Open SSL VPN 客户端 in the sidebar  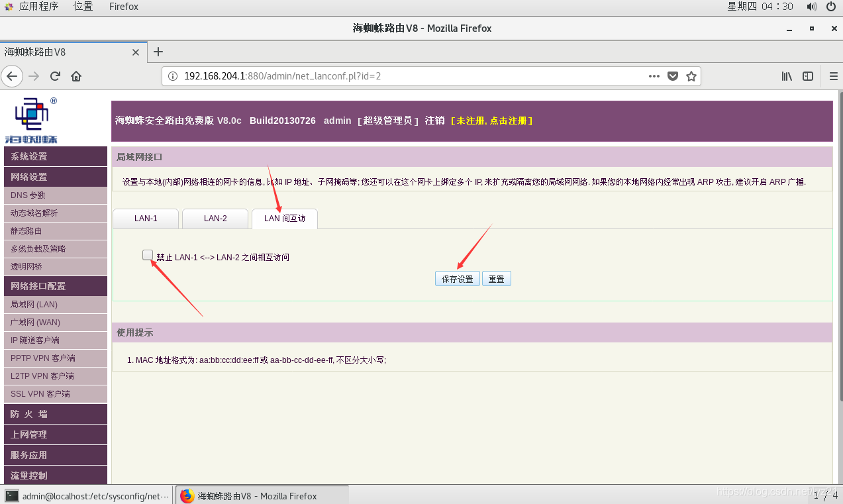(x=56, y=394)
